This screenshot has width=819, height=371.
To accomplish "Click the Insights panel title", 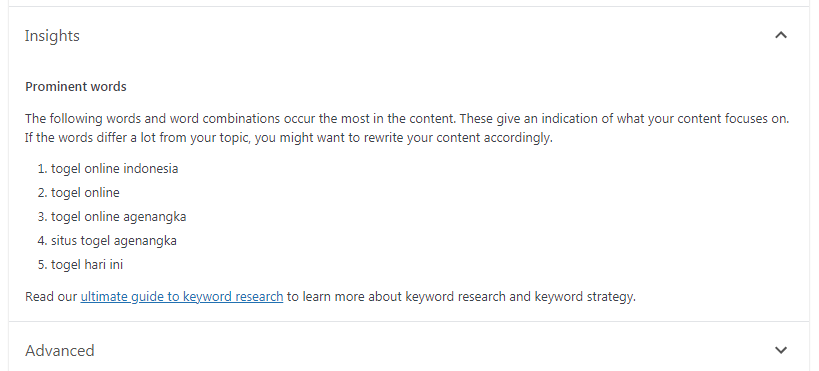I will [52, 36].
